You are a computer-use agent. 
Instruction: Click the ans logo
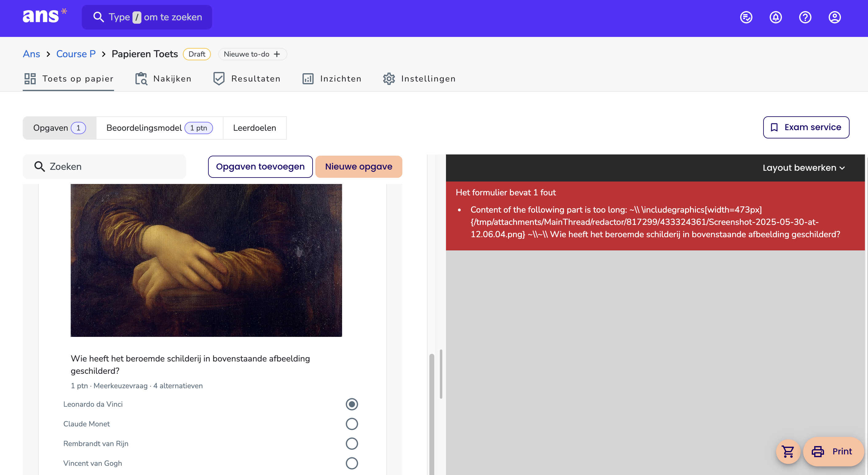45,16
